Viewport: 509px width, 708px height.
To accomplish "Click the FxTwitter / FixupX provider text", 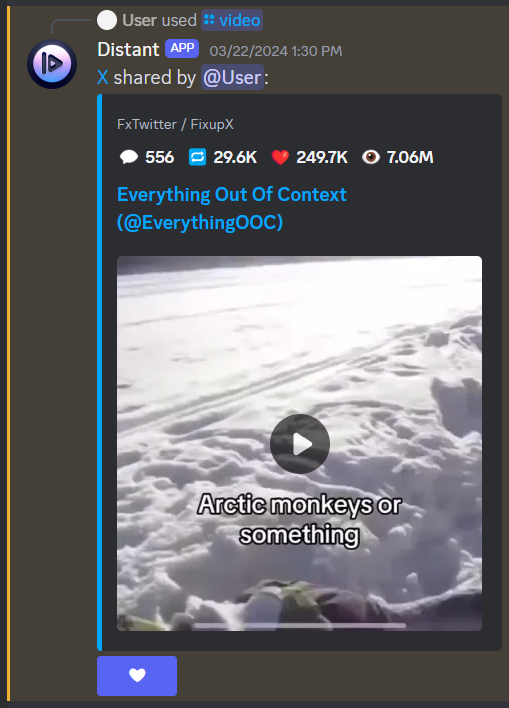I will tap(175, 124).
